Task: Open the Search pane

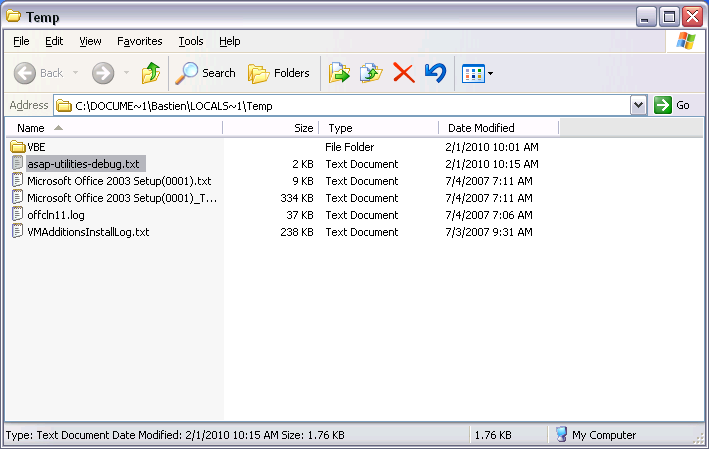Action: (206, 73)
